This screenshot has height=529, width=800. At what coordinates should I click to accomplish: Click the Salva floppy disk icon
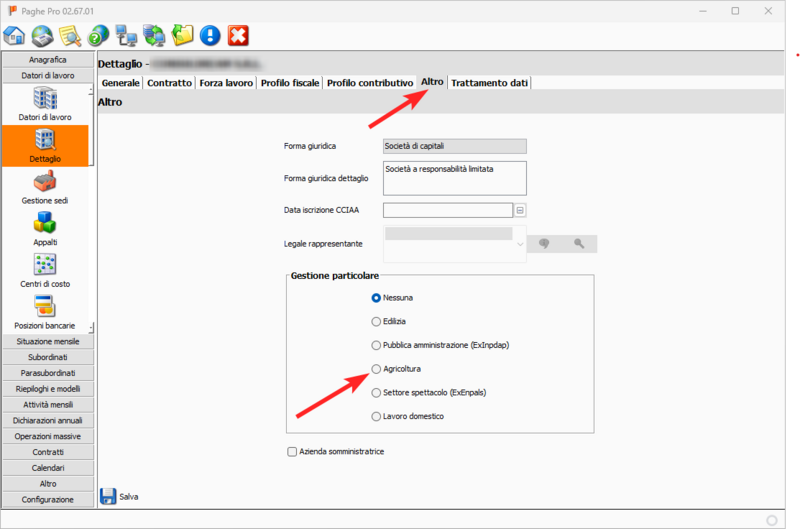click(x=108, y=495)
